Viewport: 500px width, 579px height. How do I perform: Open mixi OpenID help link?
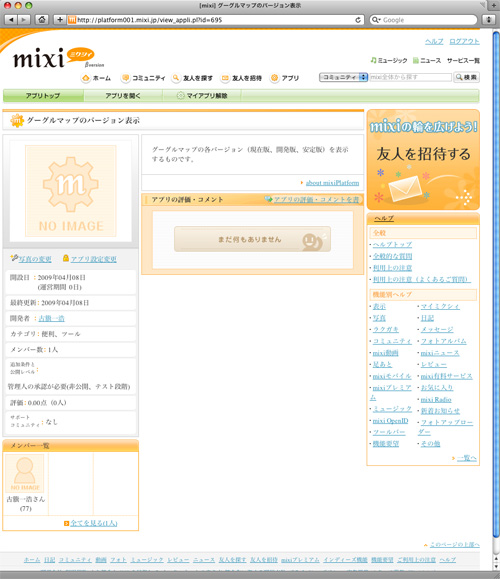coord(390,421)
